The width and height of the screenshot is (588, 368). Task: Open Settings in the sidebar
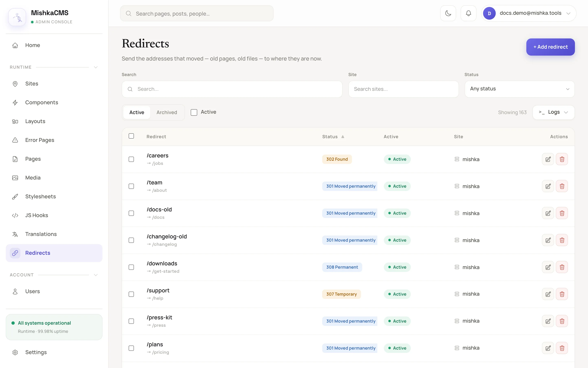[54, 352]
